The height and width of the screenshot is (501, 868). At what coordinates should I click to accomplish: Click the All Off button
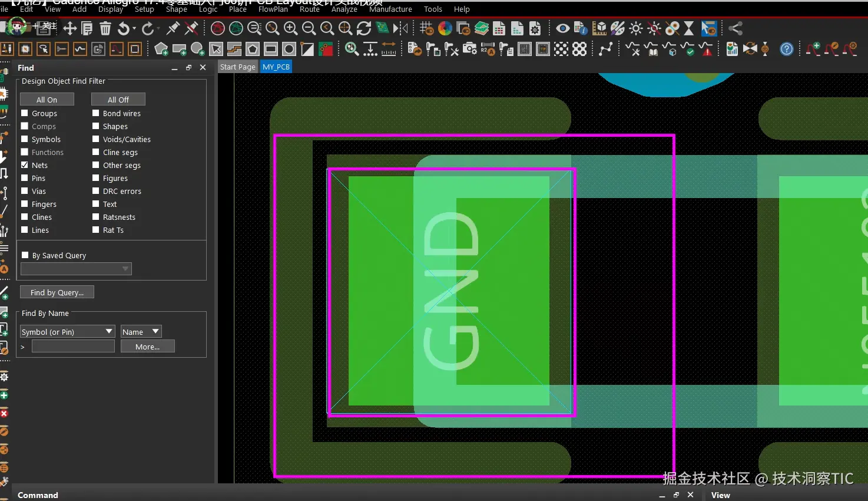coord(118,100)
